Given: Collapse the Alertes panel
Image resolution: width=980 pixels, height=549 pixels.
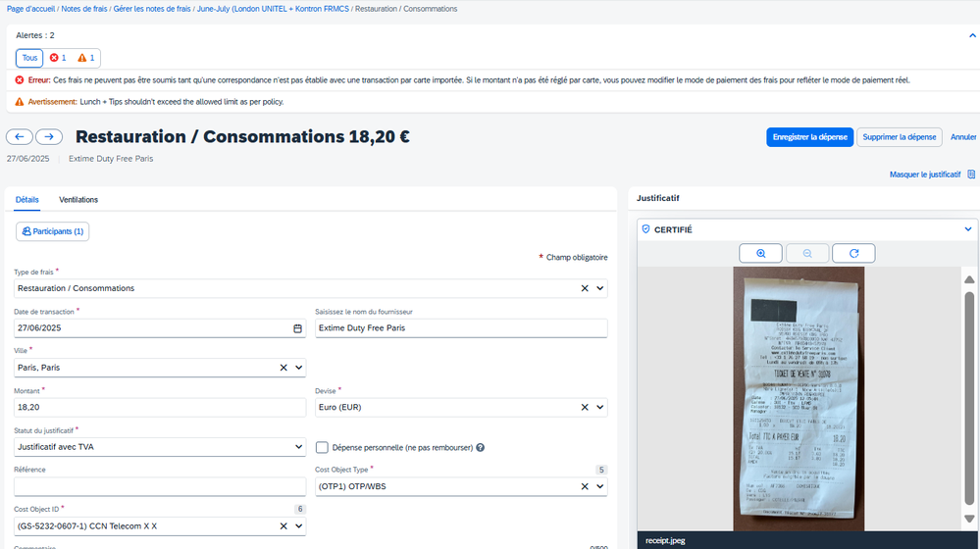Looking at the screenshot, I should 972,35.
